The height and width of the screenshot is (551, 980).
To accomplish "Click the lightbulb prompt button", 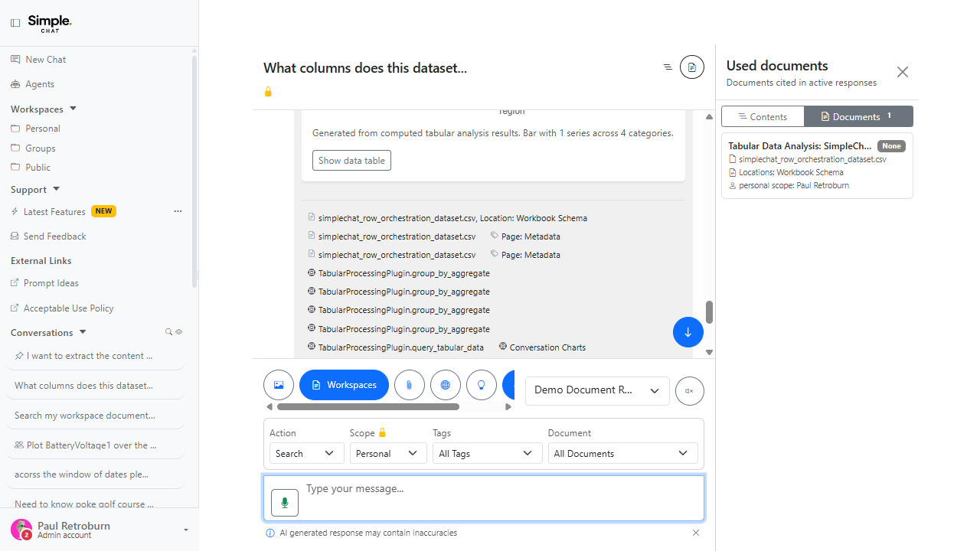I will 482,385.
